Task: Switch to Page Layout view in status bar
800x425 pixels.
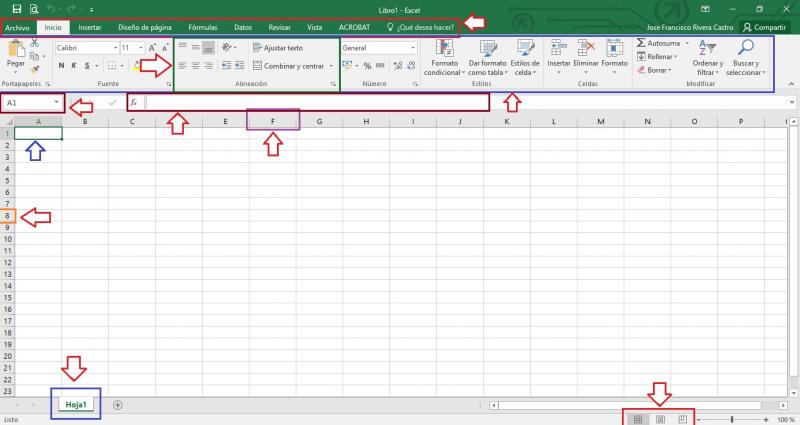Action: pos(660,419)
